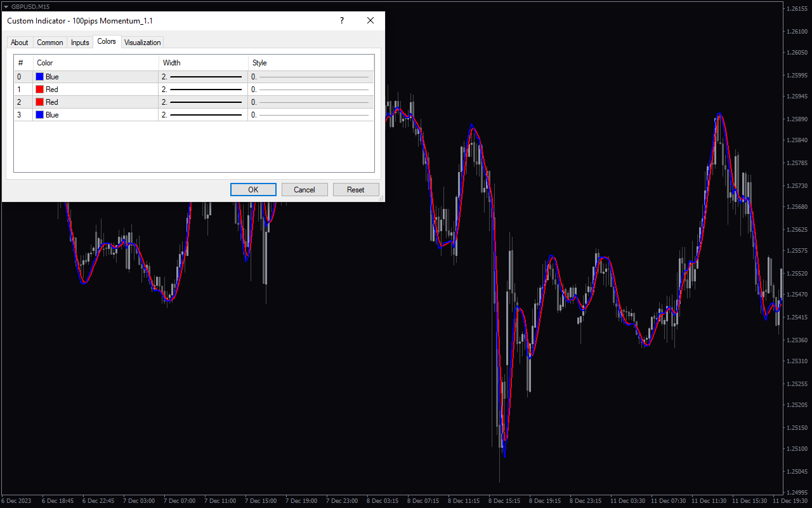812x508 pixels.
Task: Select the row 2 style line sample
Action: (x=314, y=102)
